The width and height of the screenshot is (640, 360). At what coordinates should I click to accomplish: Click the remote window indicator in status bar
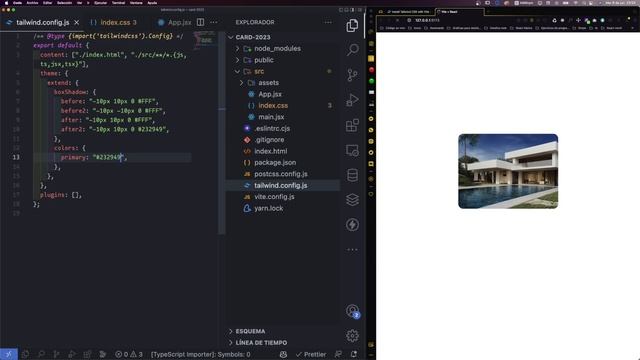click(x=9, y=354)
